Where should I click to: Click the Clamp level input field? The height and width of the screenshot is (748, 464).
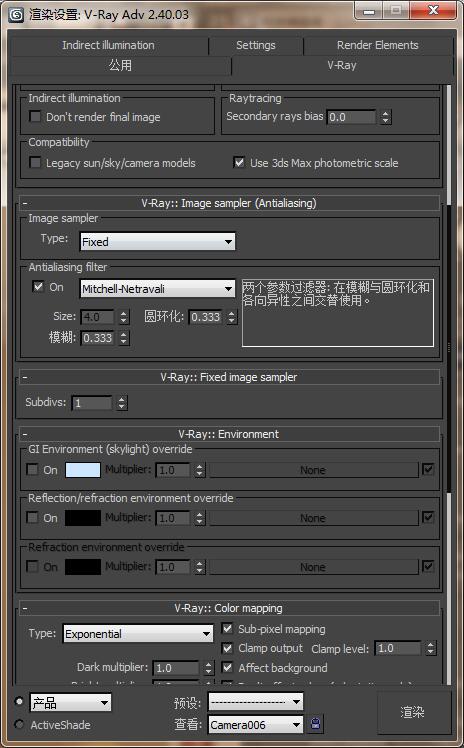398,648
